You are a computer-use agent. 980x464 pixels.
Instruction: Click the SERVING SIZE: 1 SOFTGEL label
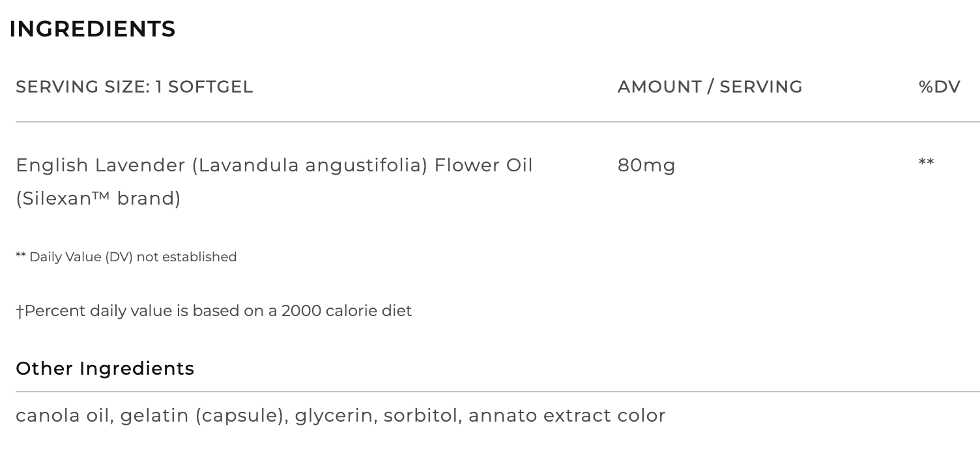[x=134, y=87]
